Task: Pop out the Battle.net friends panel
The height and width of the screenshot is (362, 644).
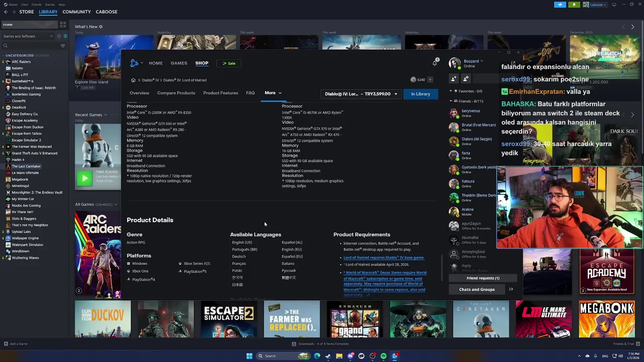Action: 513,63
